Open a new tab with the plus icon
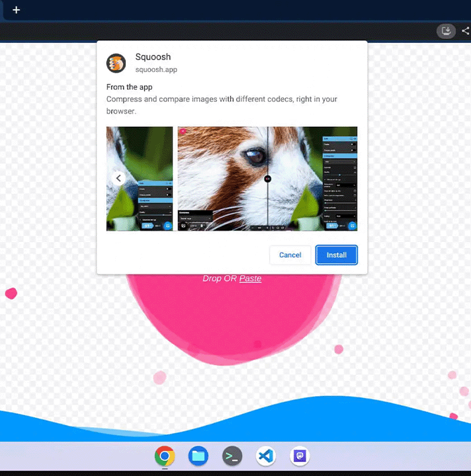Image resolution: width=471 pixels, height=476 pixels. click(16, 10)
